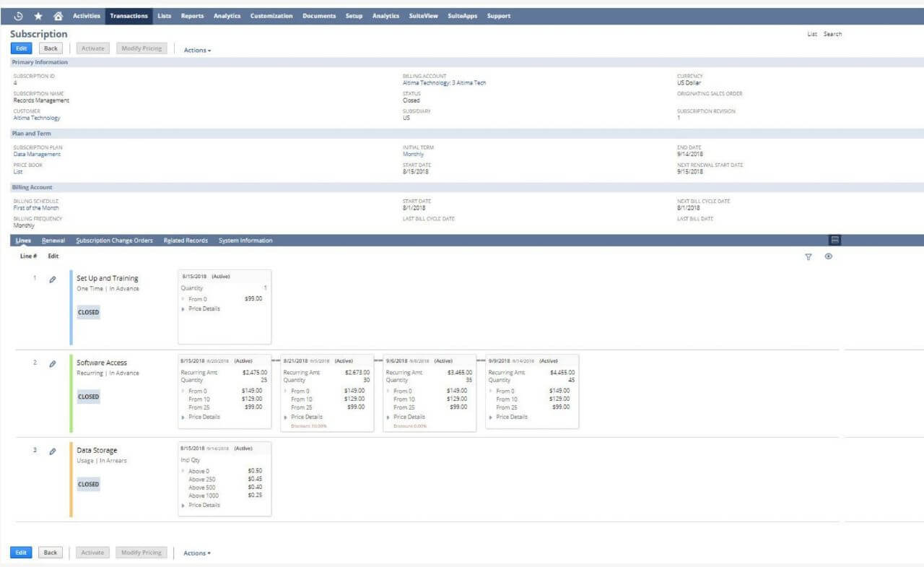Open the Reports menu
This screenshot has width=924, height=567.
[x=192, y=15]
